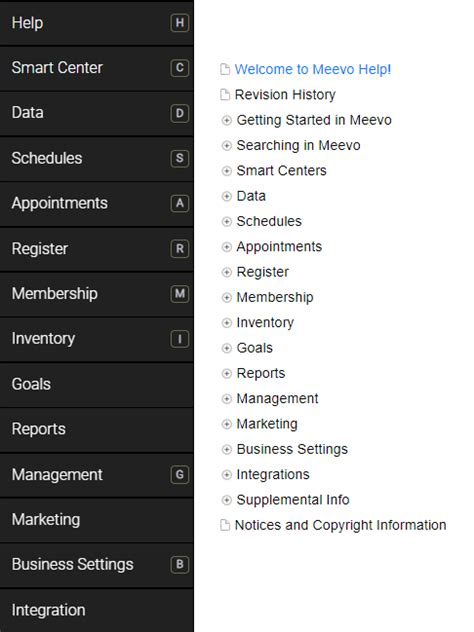The image size is (474, 632).
Task: Open the Appointments sidebar menu
Action: click(97, 204)
